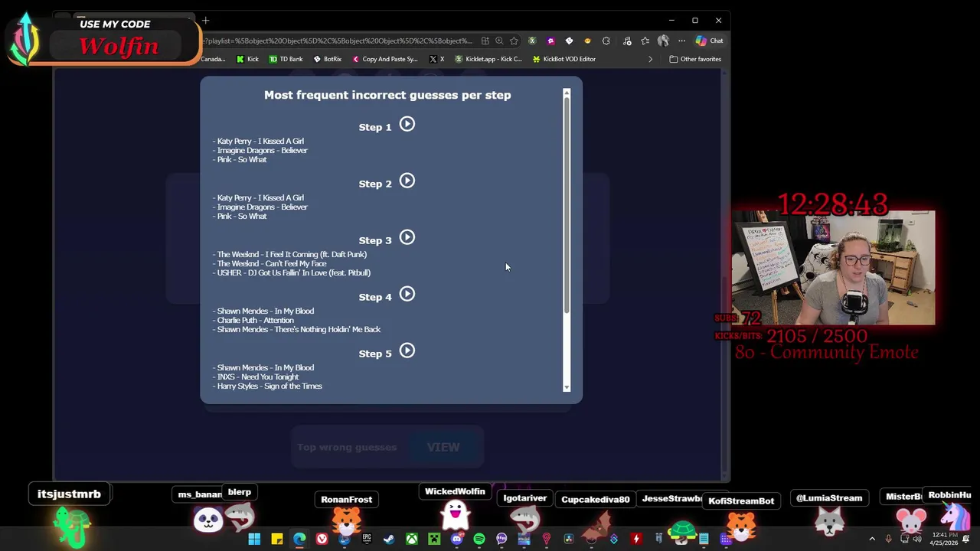Click the zoom magnifier icon in address bar
The image size is (980, 551).
pos(499,41)
